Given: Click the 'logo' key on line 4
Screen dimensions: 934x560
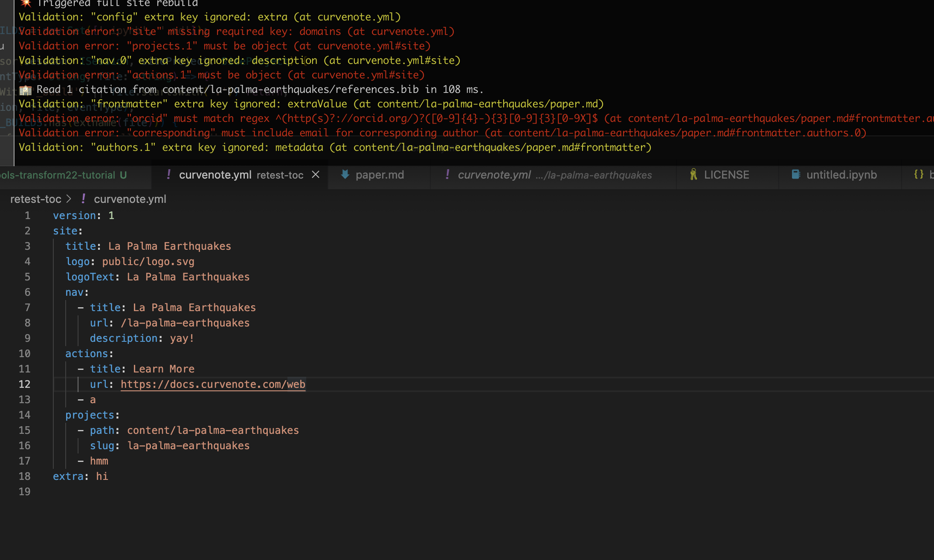Looking at the screenshot, I should (78, 262).
